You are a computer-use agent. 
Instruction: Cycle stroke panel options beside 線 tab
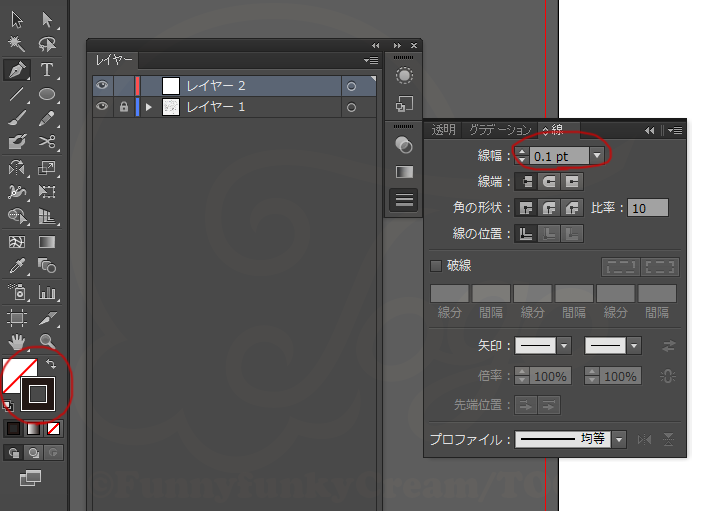click(x=545, y=131)
